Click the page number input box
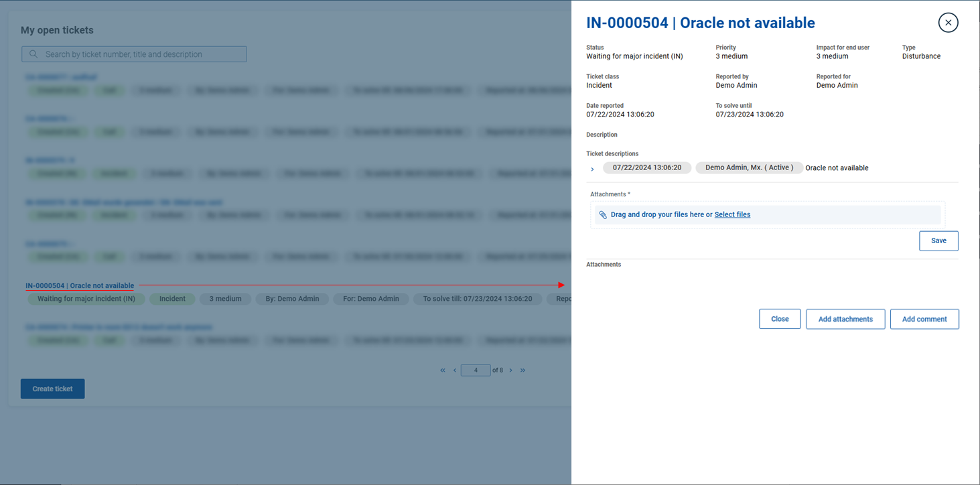This screenshot has height=485, width=980. click(x=476, y=370)
